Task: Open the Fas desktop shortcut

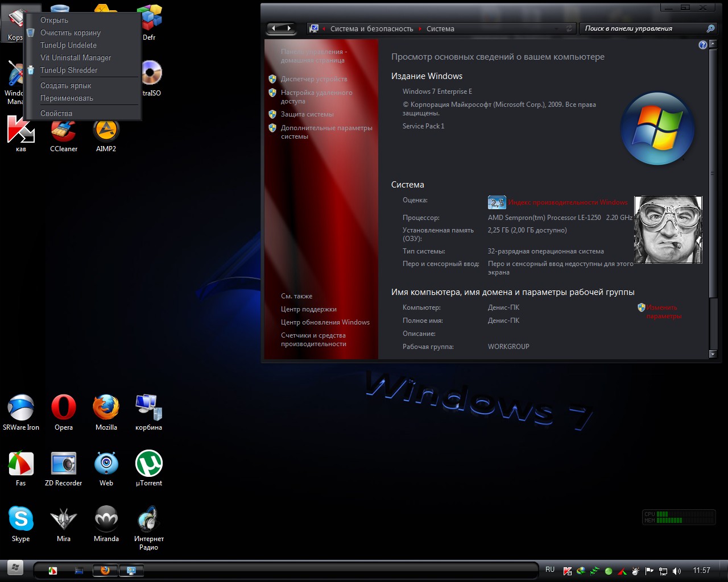Action: click(21, 468)
